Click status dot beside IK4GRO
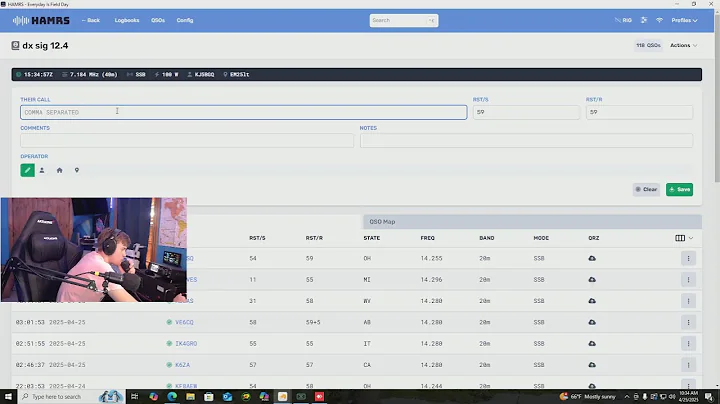Screen dimensions: 720x404 (169, 343)
